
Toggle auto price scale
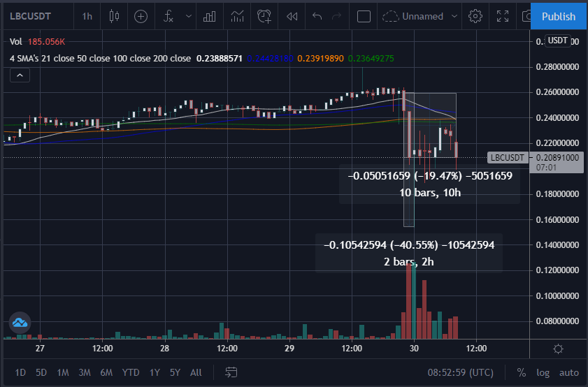pyautogui.click(x=569, y=372)
